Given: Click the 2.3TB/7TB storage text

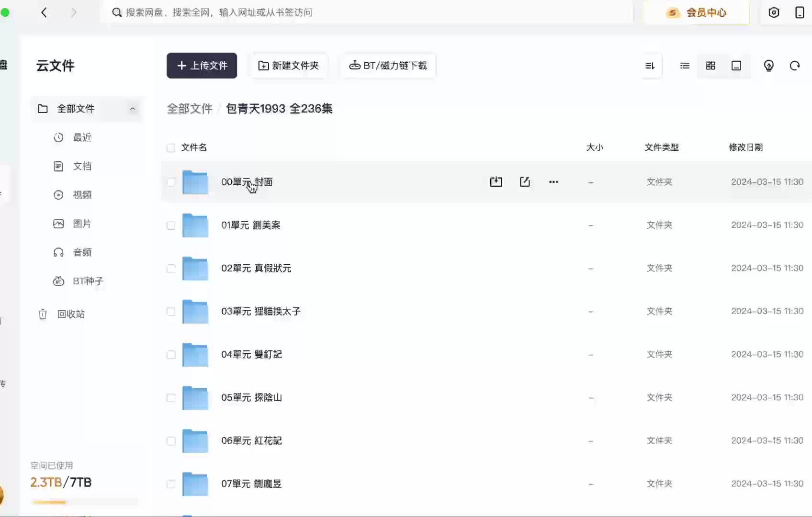Looking at the screenshot, I should (61, 482).
